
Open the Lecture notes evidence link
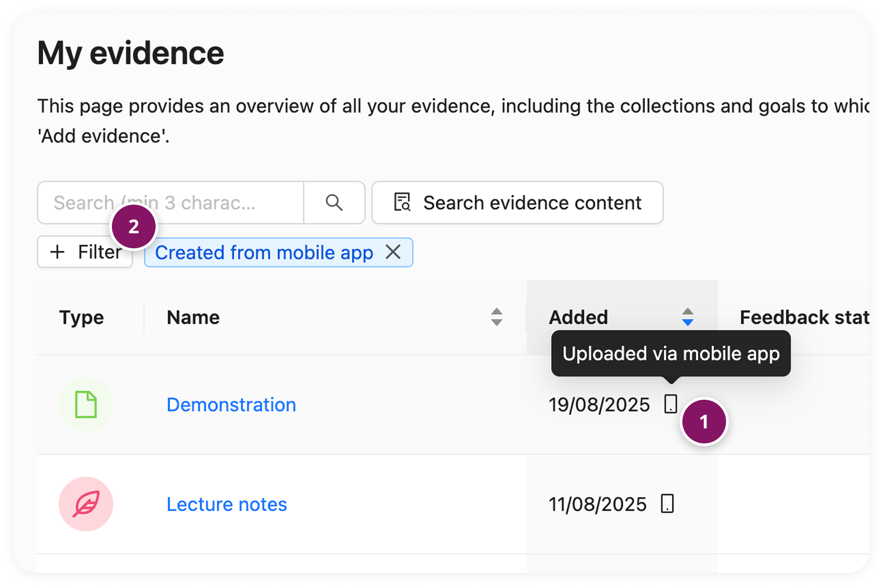pos(227,504)
